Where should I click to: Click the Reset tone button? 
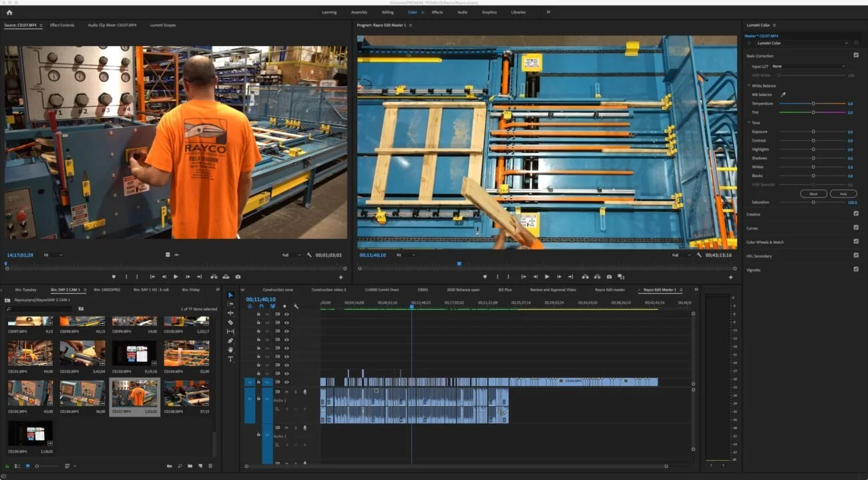coord(813,194)
